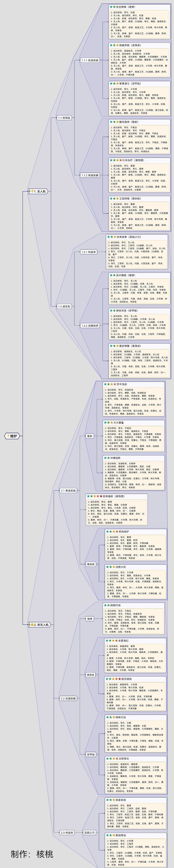Select node 2.1 高速武器
Viewport: 174px width, 868px height.
[x=68, y=490]
